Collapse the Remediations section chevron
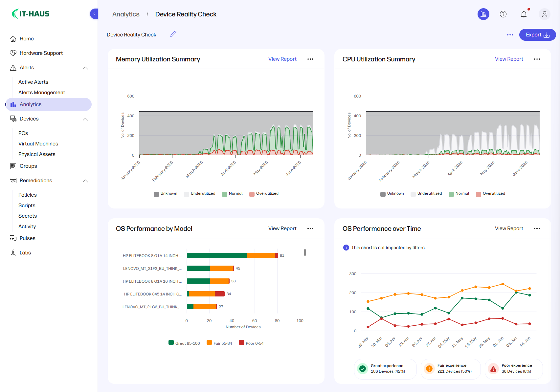 [85, 181]
